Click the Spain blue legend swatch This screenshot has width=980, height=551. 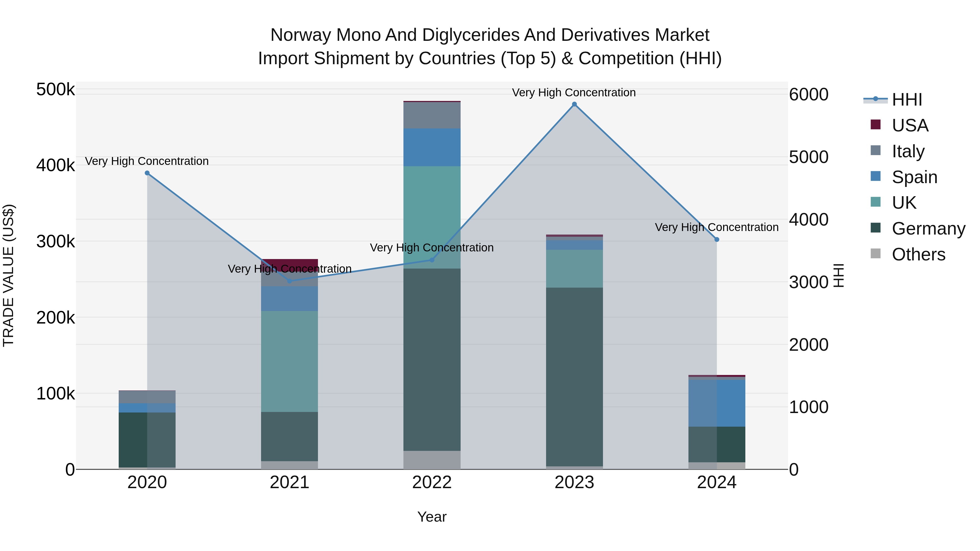coord(875,176)
